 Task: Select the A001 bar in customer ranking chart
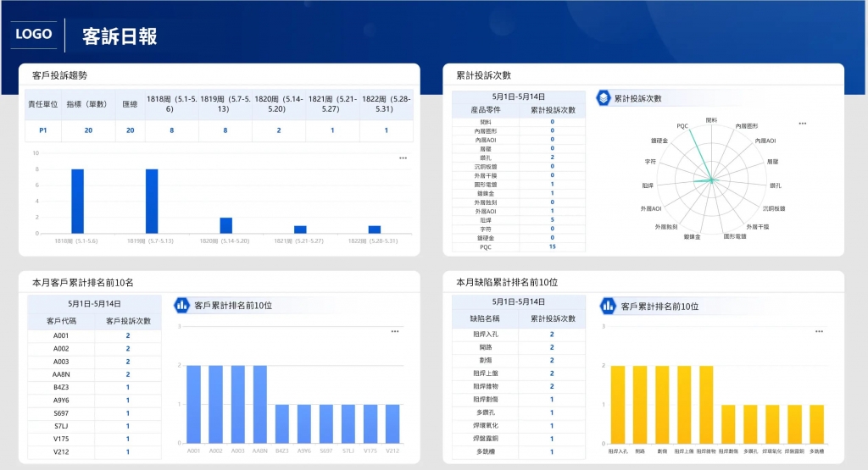click(194, 404)
